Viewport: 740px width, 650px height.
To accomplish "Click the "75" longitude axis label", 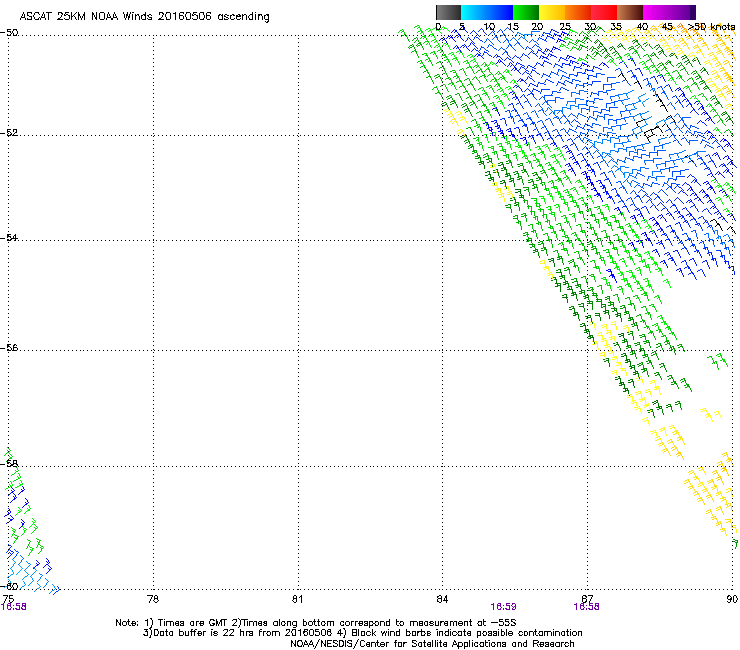I will [x=8, y=599].
